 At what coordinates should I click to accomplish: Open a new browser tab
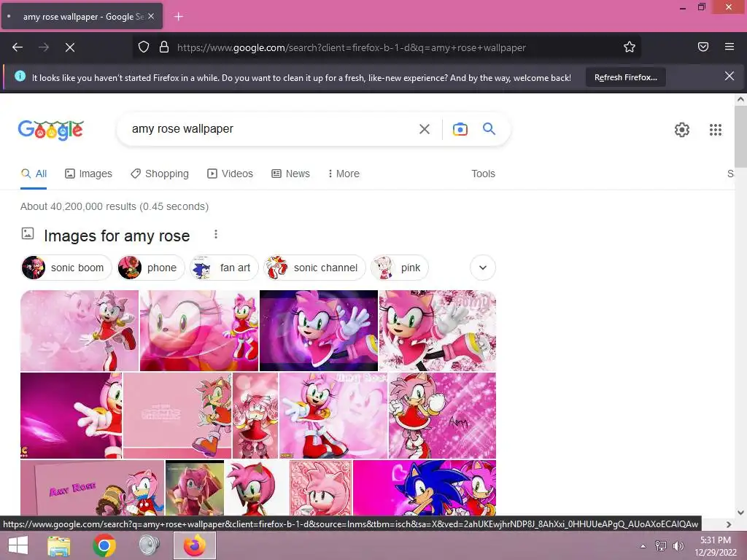pyautogui.click(x=179, y=17)
